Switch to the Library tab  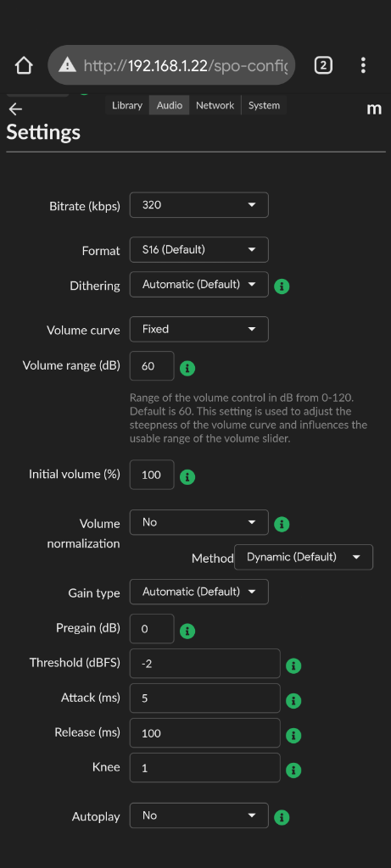(127, 105)
